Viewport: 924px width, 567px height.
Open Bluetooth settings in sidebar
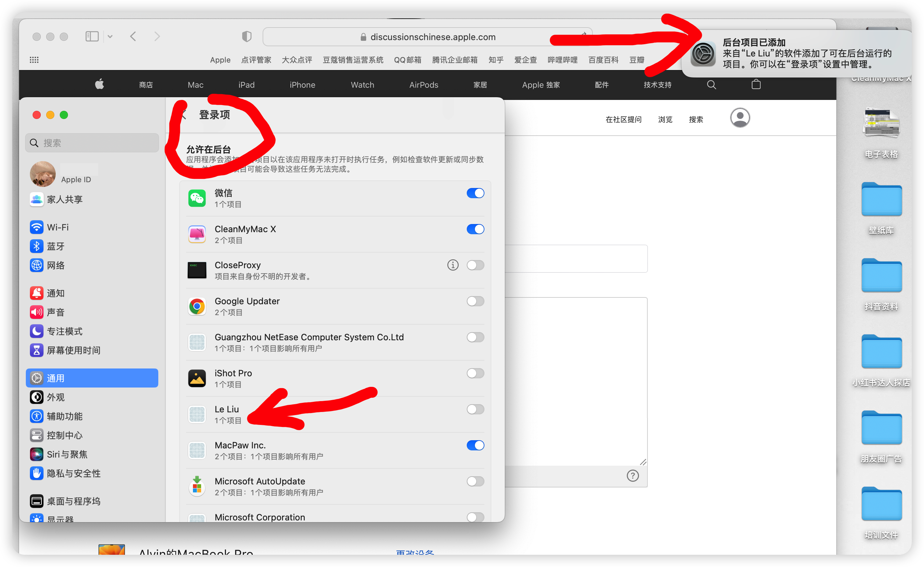pos(55,246)
